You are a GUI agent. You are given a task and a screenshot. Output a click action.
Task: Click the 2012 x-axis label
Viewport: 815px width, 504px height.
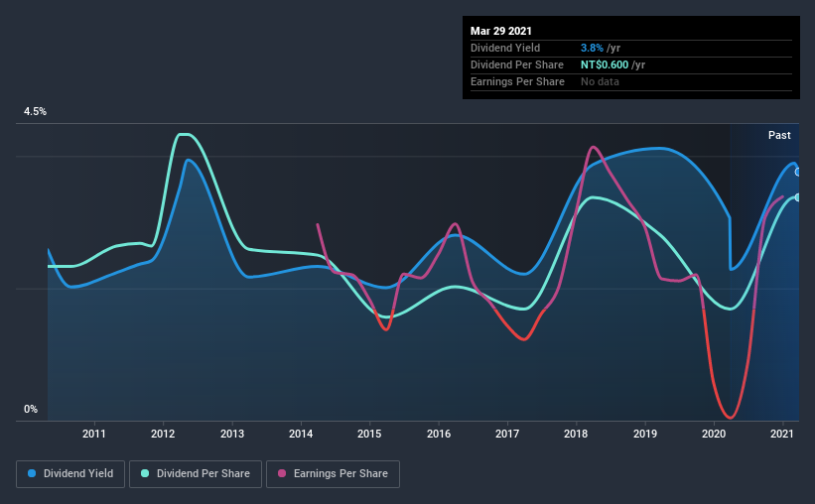(163, 434)
